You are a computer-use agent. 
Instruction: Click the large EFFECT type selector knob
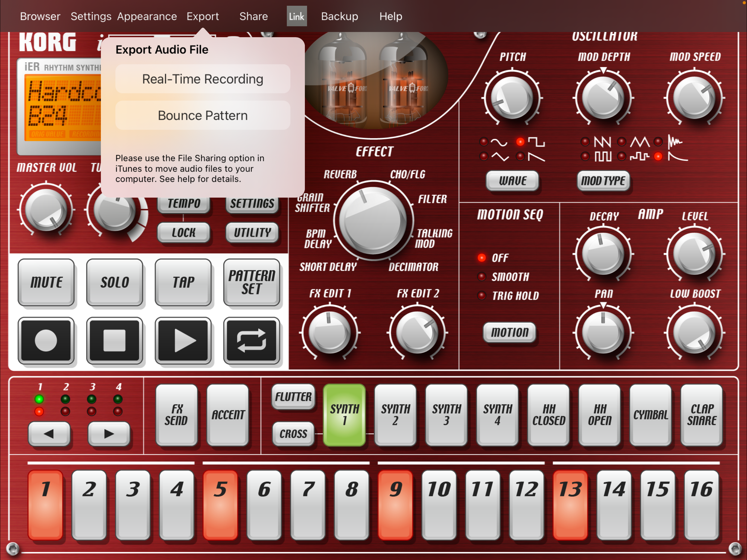pyautogui.click(x=373, y=221)
